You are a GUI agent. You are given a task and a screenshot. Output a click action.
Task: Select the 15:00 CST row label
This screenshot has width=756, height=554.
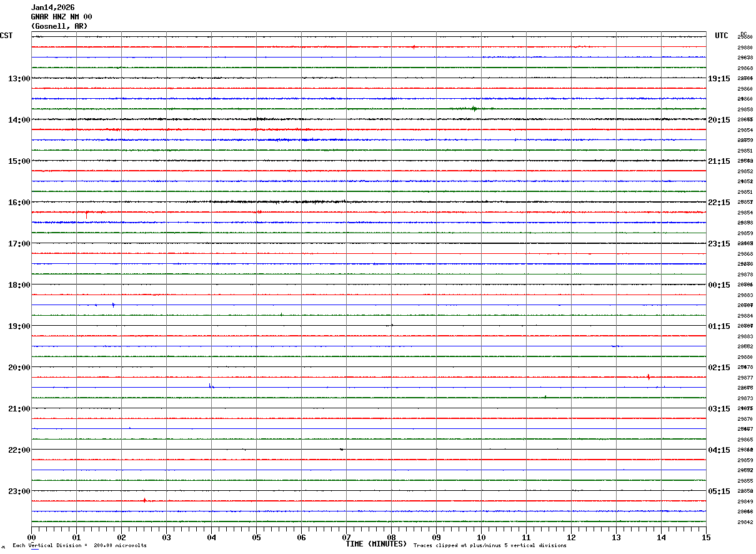(19, 161)
